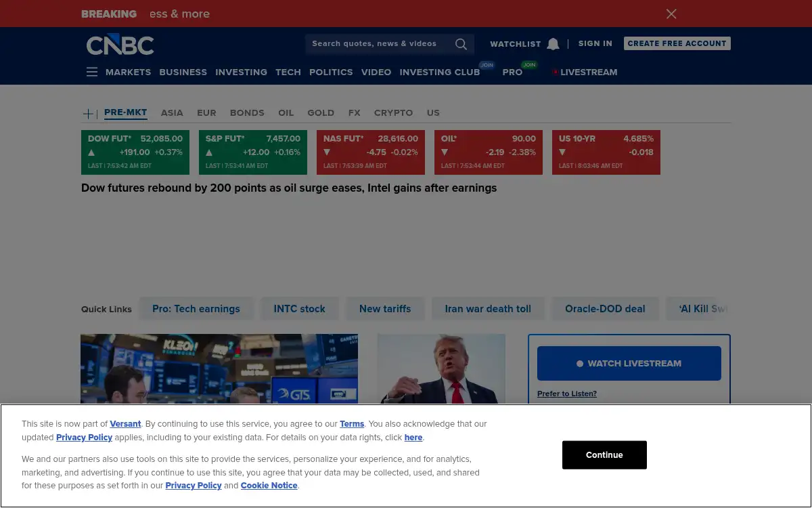Open the Video menu
Viewport: 812px width, 508px height.
pos(376,72)
